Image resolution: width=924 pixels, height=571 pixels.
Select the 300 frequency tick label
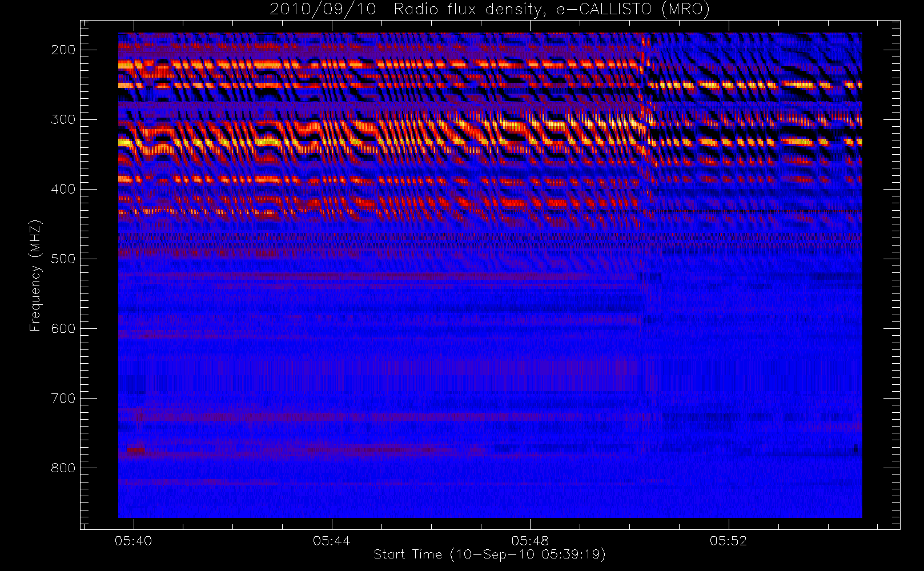pos(63,119)
